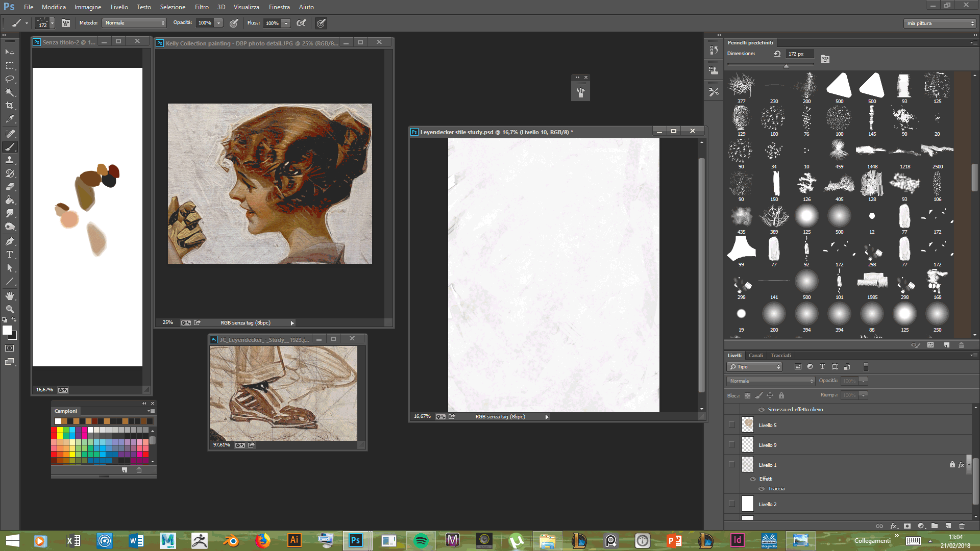Click Collegamenti on the Windows taskbar
The height and width of the screenshot is (551, 980).
pos(872,541)
